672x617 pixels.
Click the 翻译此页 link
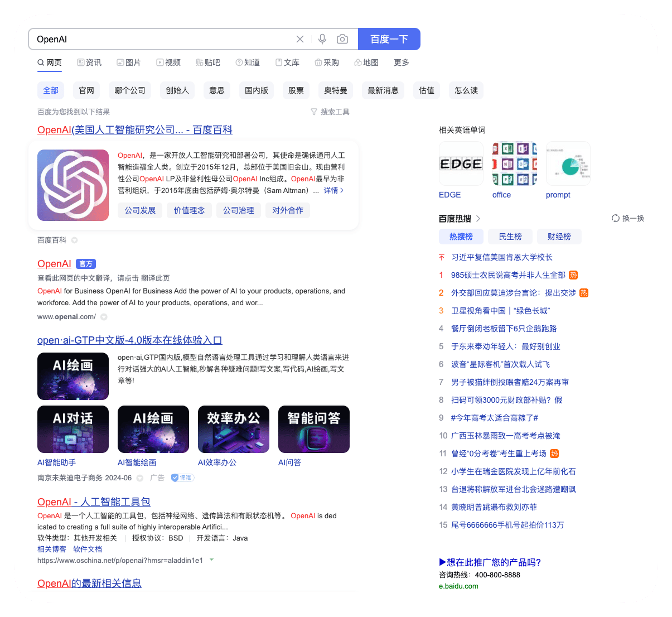(155, 278)
